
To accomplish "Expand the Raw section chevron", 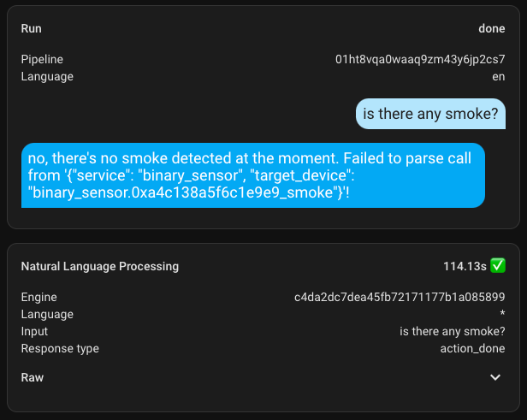I will coord(494,377).
